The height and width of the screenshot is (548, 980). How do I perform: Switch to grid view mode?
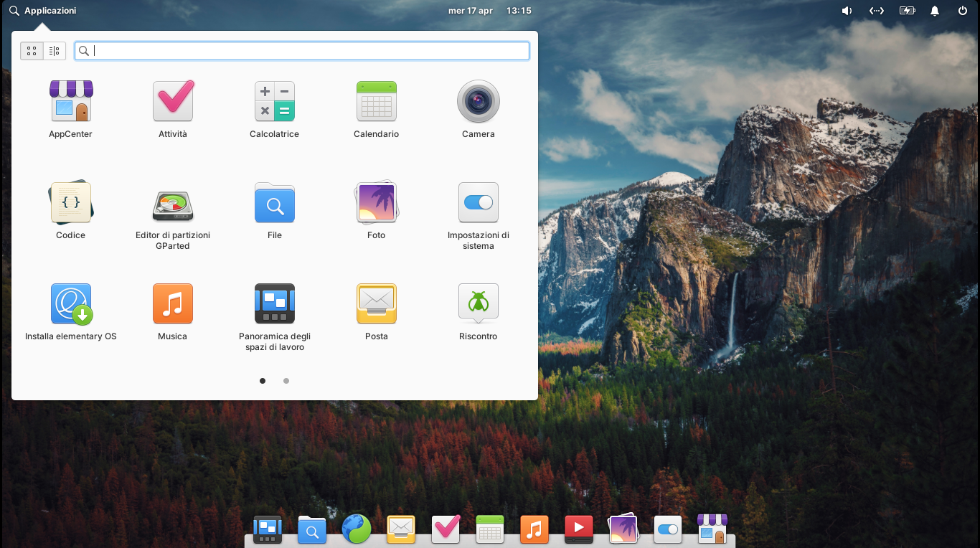pyautogui.click(x=32, y=51)
